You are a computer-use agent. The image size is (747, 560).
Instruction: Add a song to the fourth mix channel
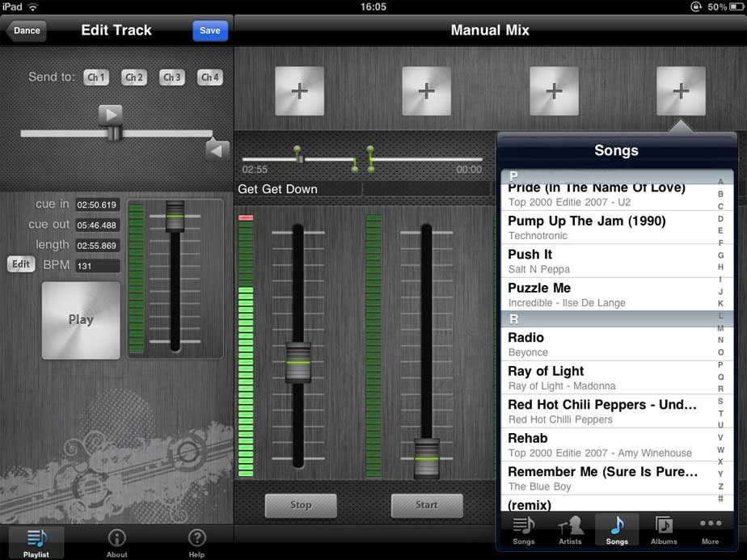pos(680,91)
